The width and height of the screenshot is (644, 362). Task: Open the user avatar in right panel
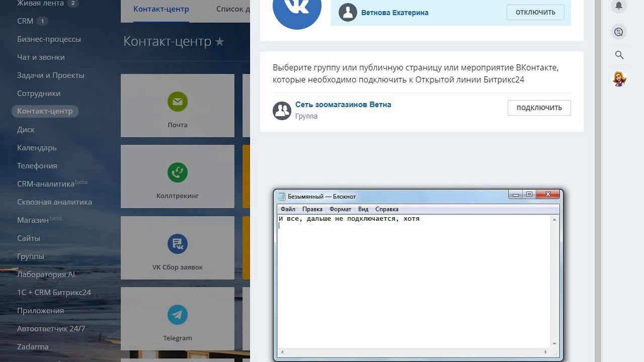click(x=619, y=78)
